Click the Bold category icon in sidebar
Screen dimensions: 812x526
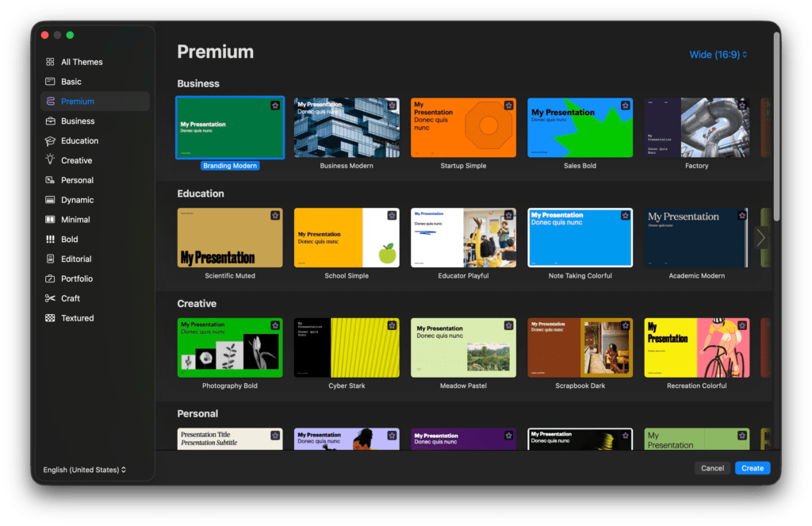pyautogui.click(x=50, y=240)
